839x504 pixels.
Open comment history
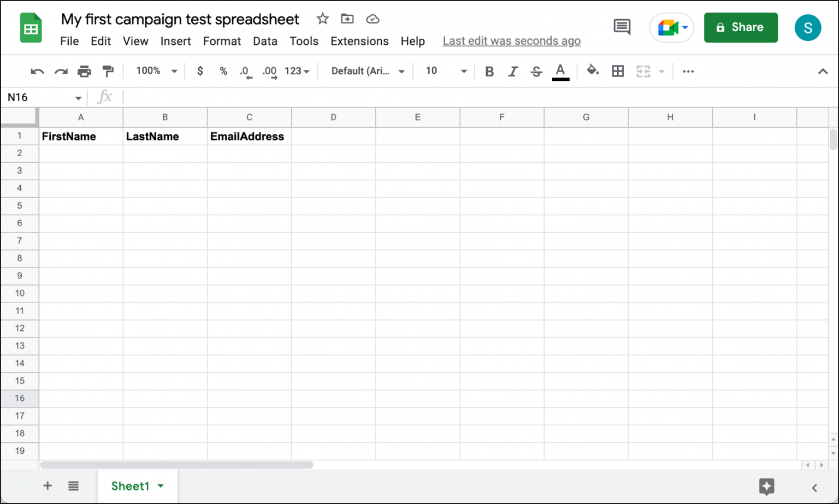(x=622, y=27)
